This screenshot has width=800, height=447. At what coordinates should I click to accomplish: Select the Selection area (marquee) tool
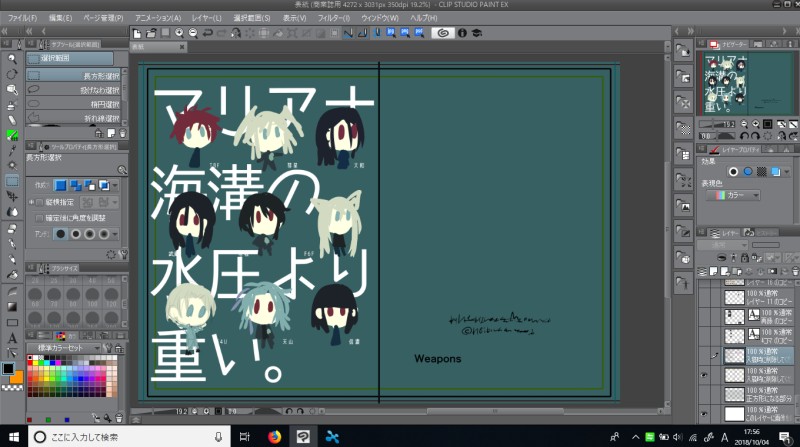click(12, 181)
